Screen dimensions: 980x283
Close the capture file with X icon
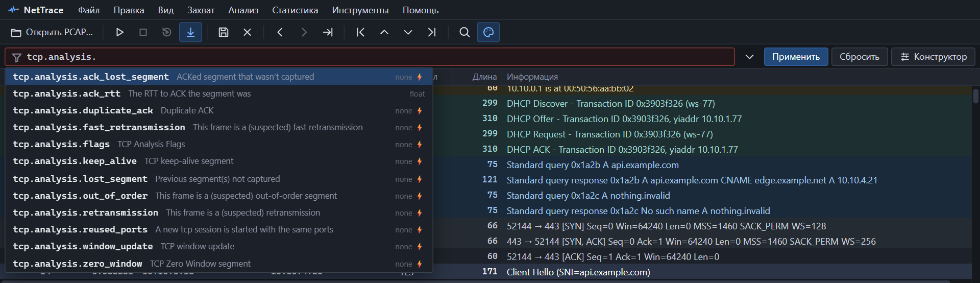click(x=248, y=32)
